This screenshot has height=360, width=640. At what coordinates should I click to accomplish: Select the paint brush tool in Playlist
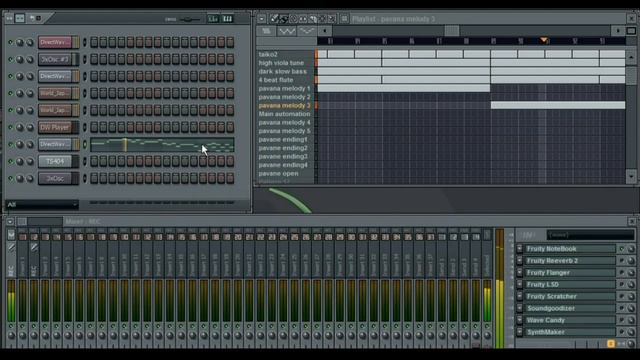click(283, 18)
